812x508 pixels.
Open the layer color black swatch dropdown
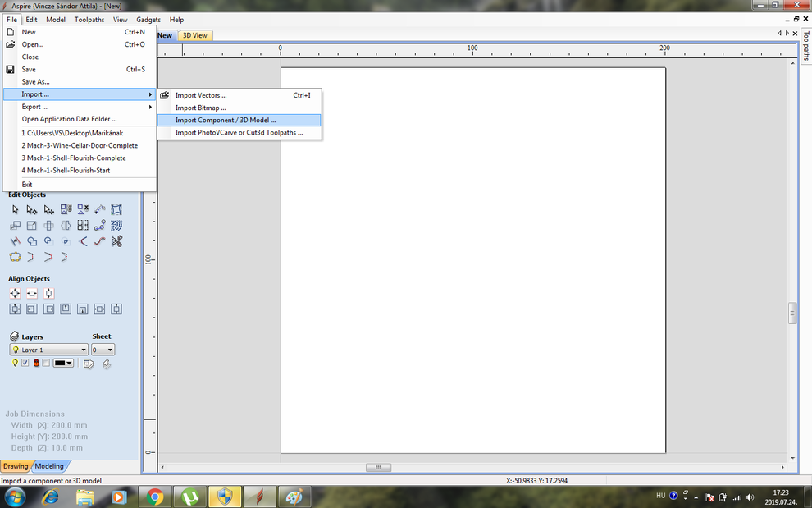click(x=63, y=363)
